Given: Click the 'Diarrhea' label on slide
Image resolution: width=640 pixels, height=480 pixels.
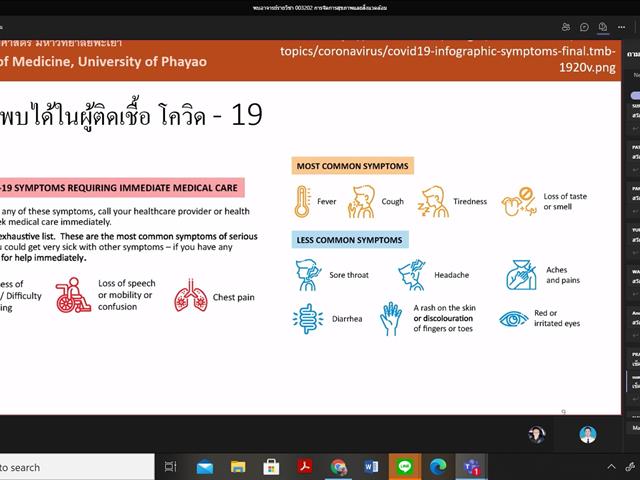Looking at the screenshot, I should (x=347, y=319).
